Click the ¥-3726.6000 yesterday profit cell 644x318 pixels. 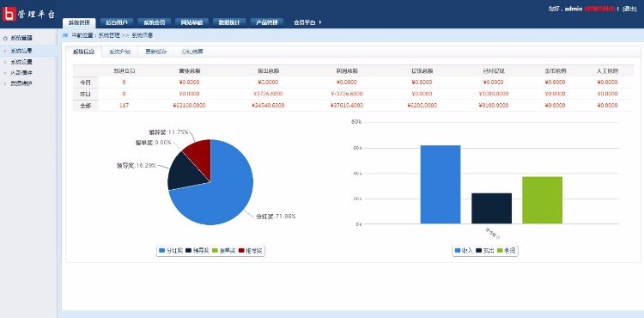pyautogui.click(x=346, y=94)
